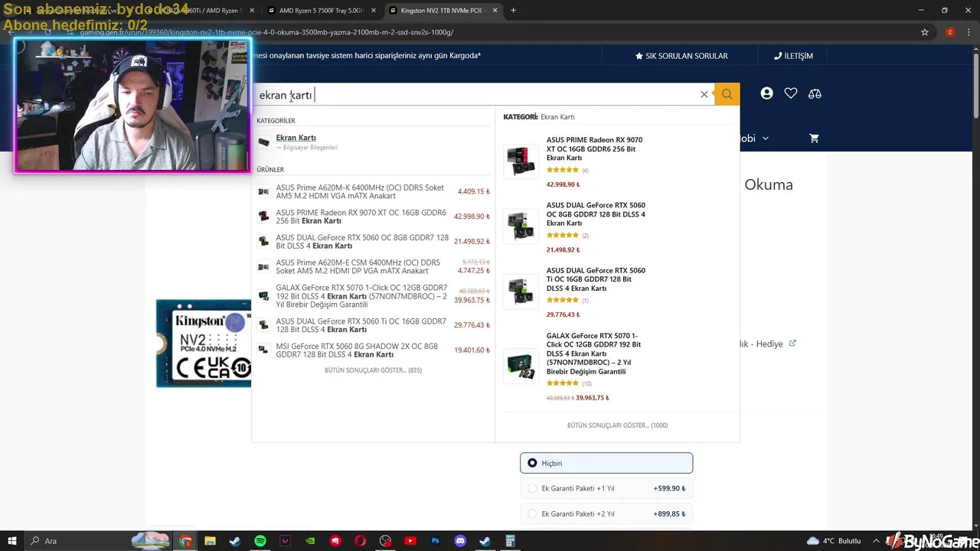The height and width of the screenshot is (551, 980).
Task: Open ASUS DUAL RTX 5060 OC card thumbnail
Action: click(521, 227)
